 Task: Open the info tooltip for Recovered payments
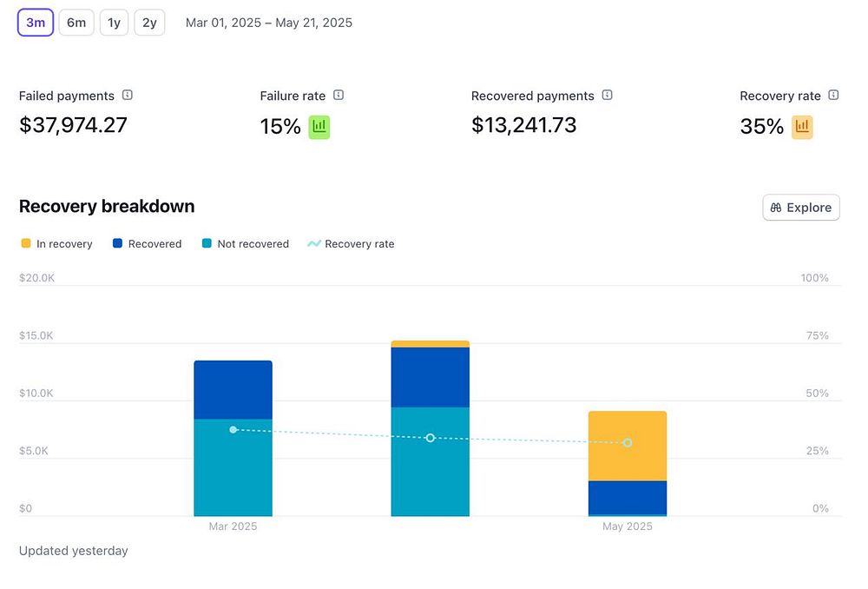click(x=608, y=95)
